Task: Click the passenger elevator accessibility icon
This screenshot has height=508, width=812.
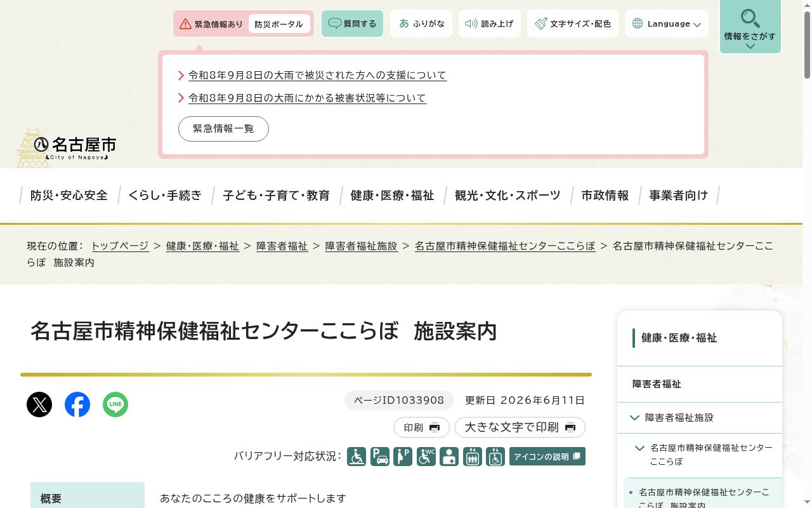Action: [x=473, y=457]
